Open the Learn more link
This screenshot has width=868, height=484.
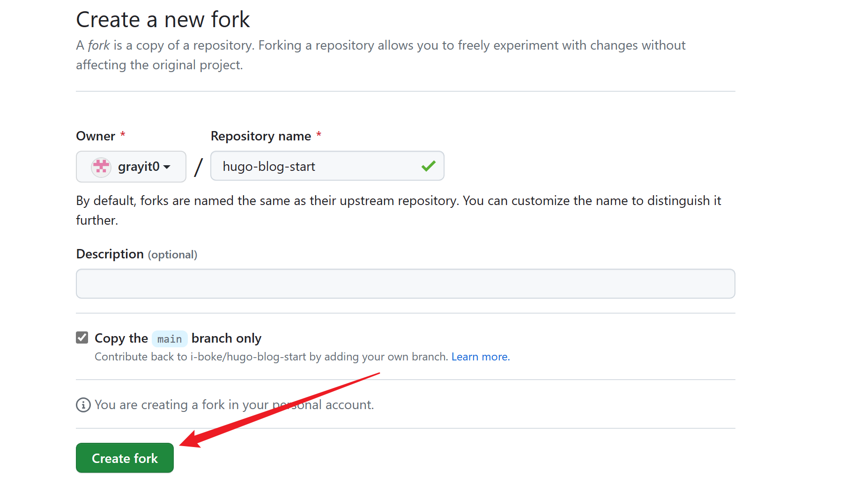click(480, 357)
